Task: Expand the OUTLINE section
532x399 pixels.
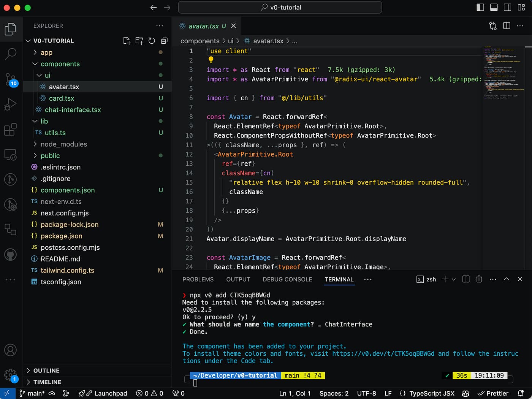Action: click(46, 370)
